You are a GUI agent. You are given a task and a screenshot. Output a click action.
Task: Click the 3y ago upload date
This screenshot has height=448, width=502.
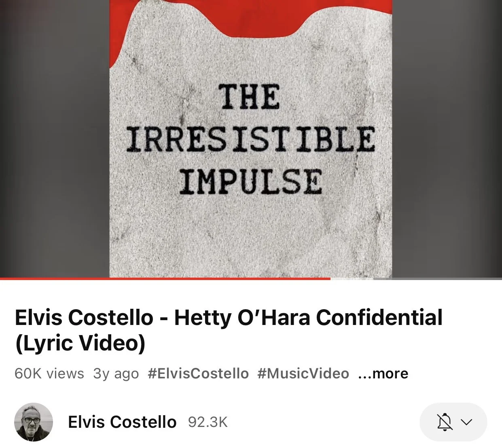coord(116,374)
